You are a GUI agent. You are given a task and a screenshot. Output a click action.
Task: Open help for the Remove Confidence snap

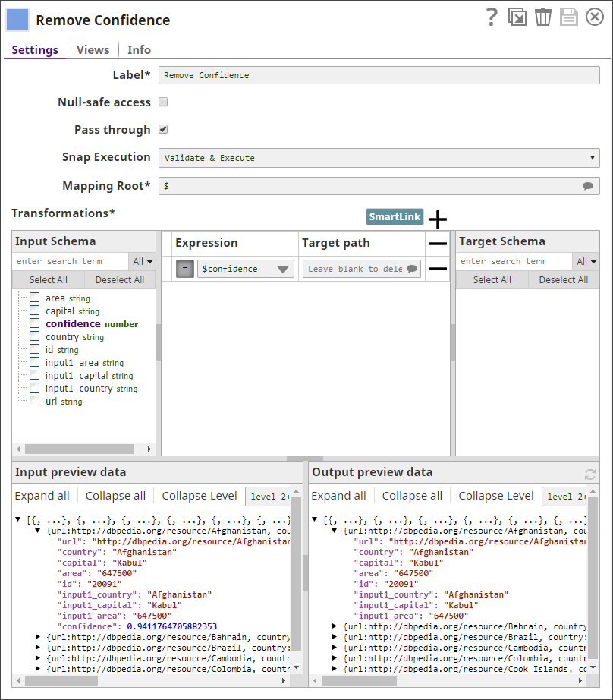[x=492, y=17]
